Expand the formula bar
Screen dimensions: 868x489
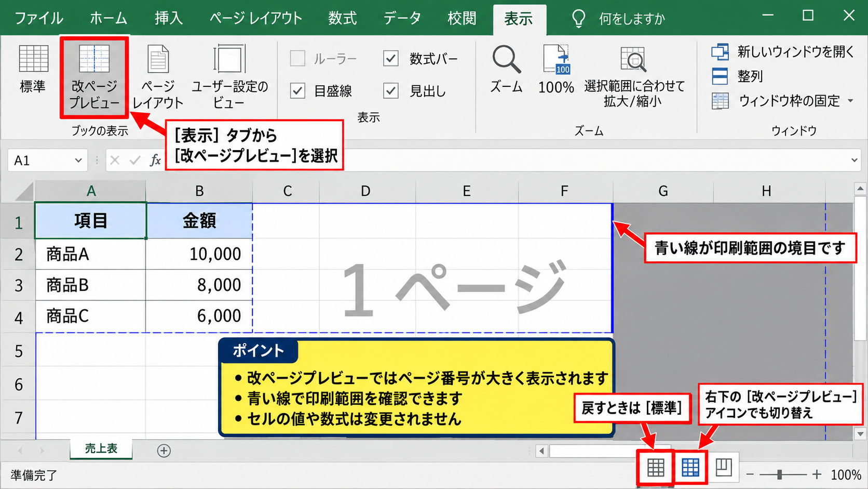point(854,160)
